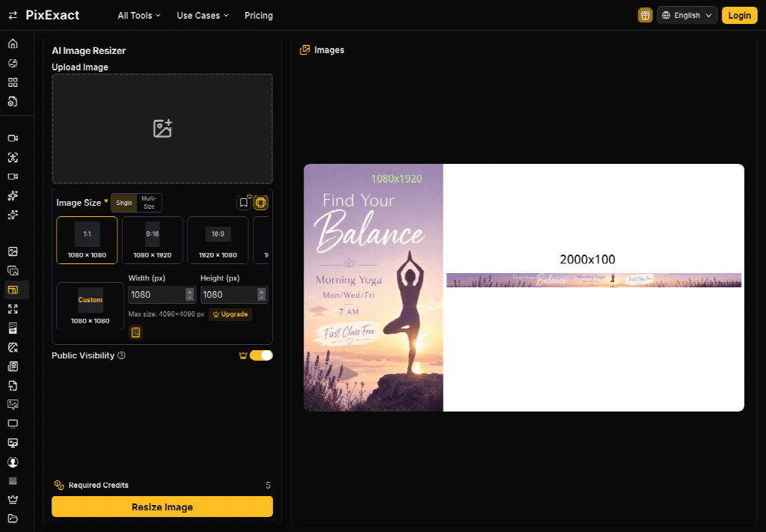Click the 2000x100 banner preview strip
Viewport: 766px width, 532px height.
click(x=594, y=280)
